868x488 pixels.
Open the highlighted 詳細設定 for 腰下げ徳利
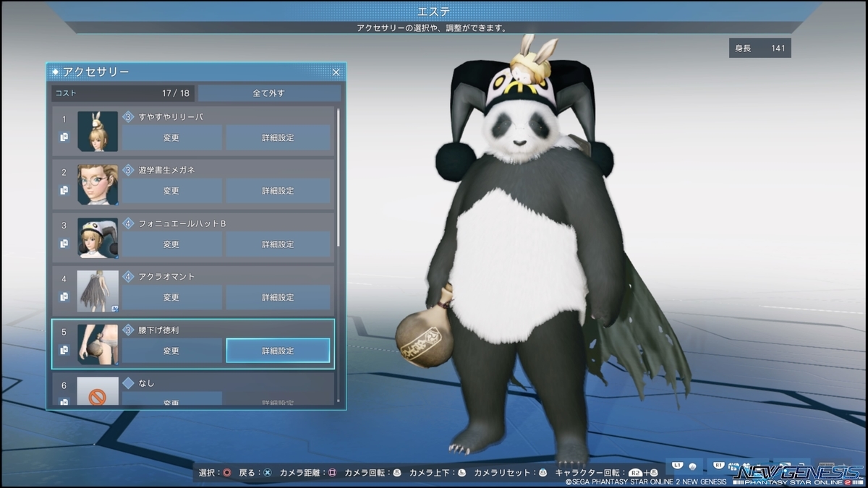[x=278, y=351]
